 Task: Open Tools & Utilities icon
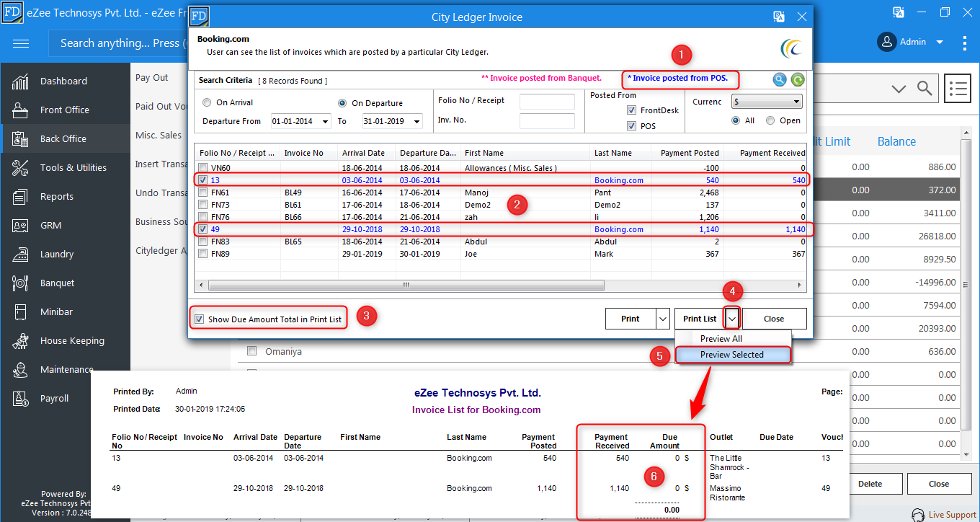click(20, 168)
